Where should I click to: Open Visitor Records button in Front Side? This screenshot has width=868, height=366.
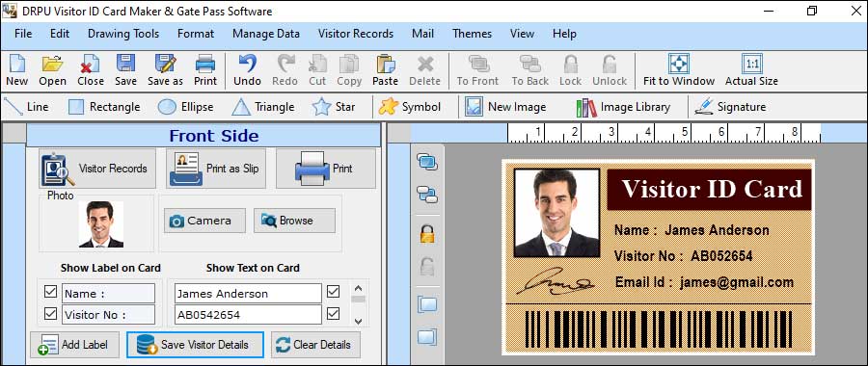[97, 169]
